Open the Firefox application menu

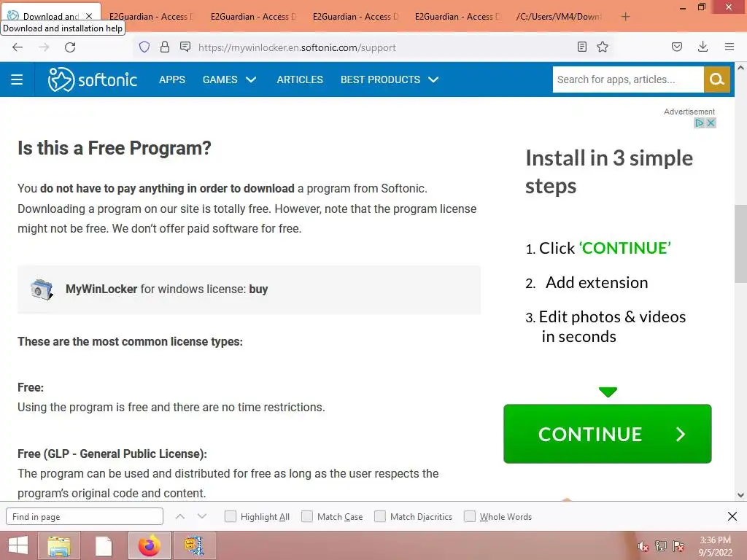click(x=729, y=47)
